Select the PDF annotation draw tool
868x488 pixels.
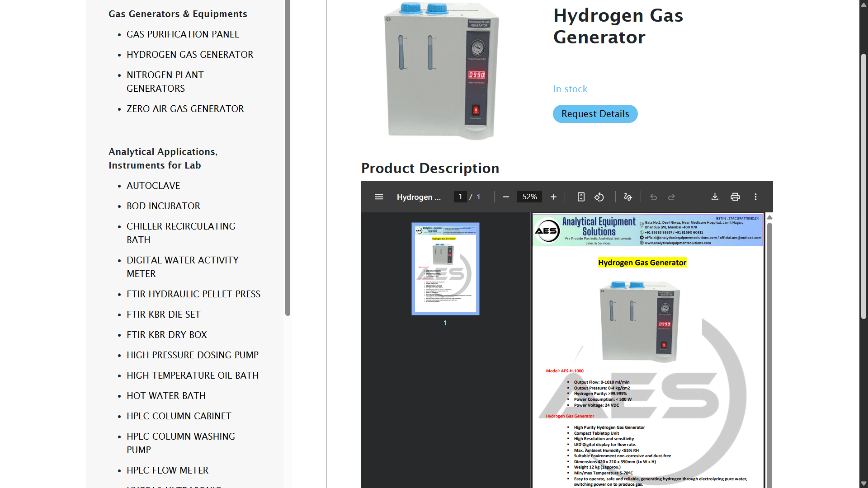(627, 197)
